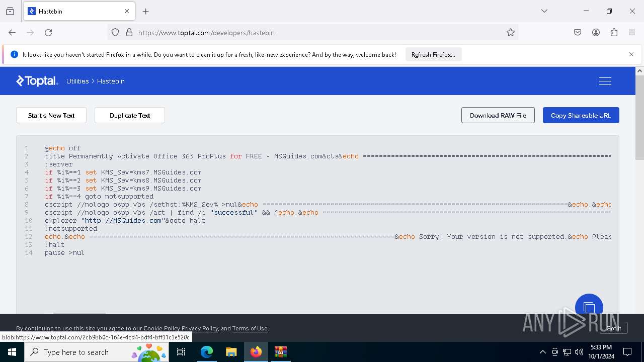Open Firefox account icon
This screenshot has height=362, width=644.
click(x=596, y=33)
